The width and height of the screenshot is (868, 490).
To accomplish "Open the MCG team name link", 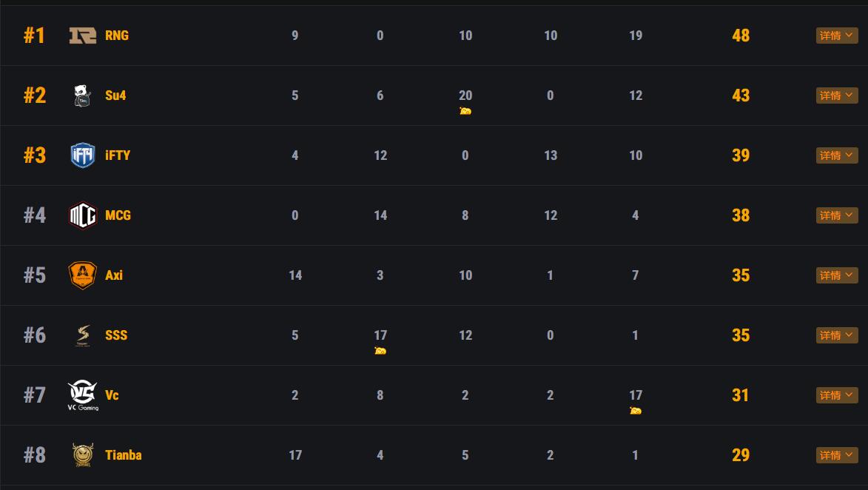I will 118,215.
